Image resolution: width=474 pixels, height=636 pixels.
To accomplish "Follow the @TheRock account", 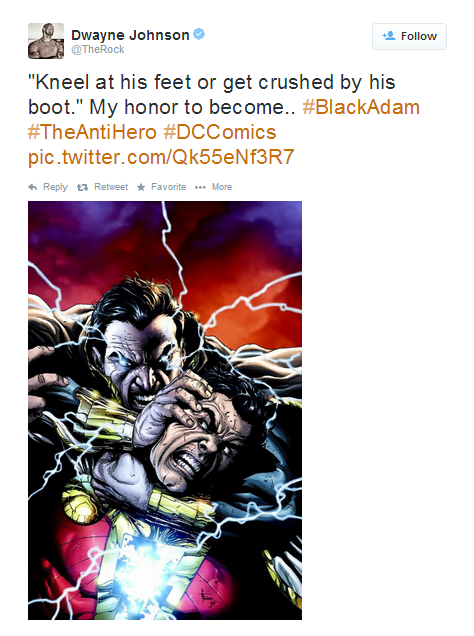I will [x=409, y=37].
